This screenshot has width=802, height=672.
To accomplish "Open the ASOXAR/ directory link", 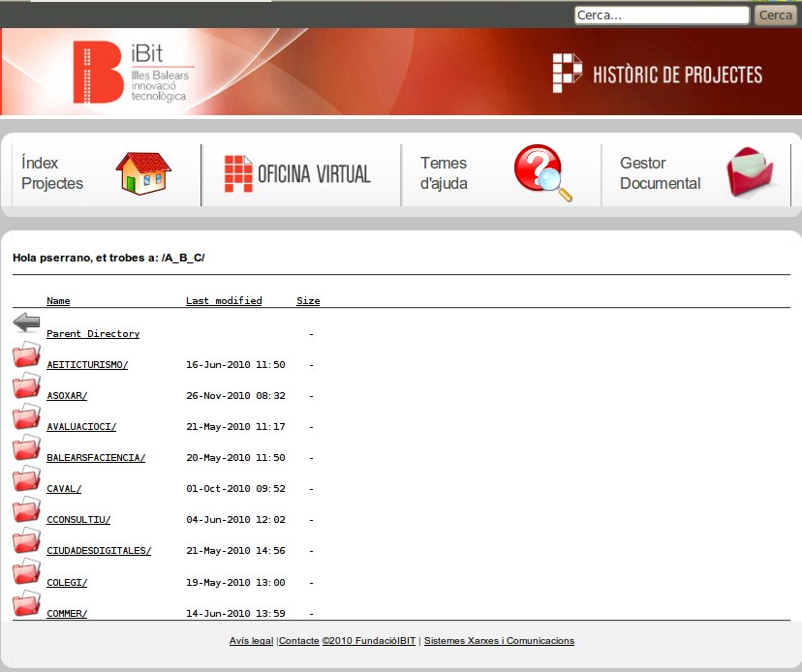I will tap(67, 396).
